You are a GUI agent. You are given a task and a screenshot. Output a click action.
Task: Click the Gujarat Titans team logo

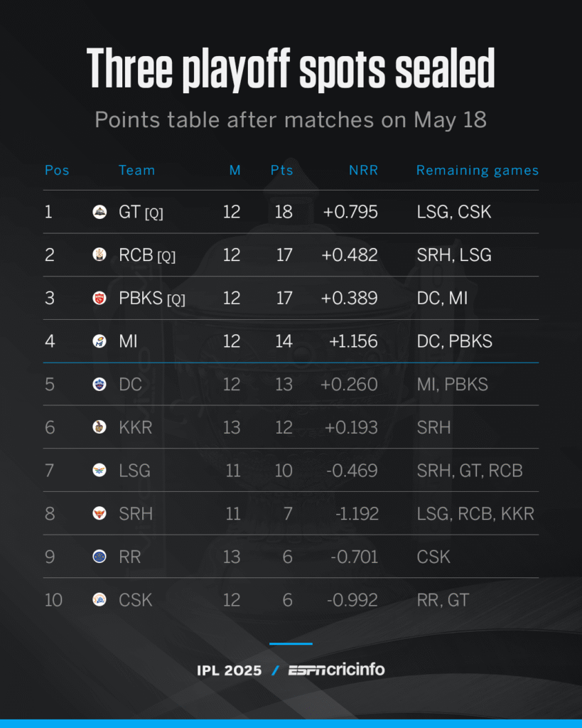[99, 212]
